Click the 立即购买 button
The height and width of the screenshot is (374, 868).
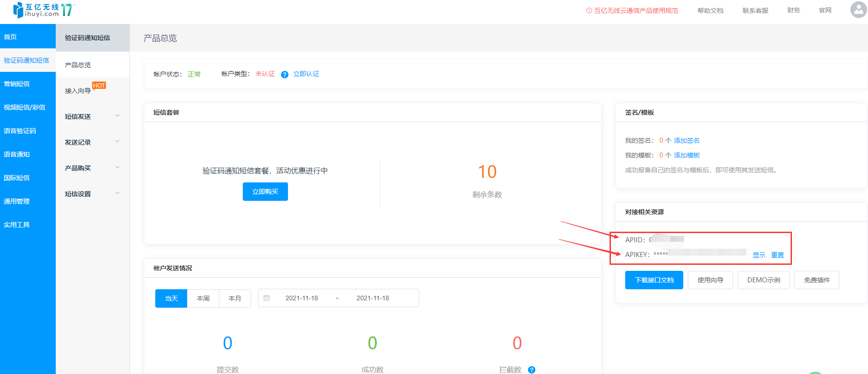(265, 192)
